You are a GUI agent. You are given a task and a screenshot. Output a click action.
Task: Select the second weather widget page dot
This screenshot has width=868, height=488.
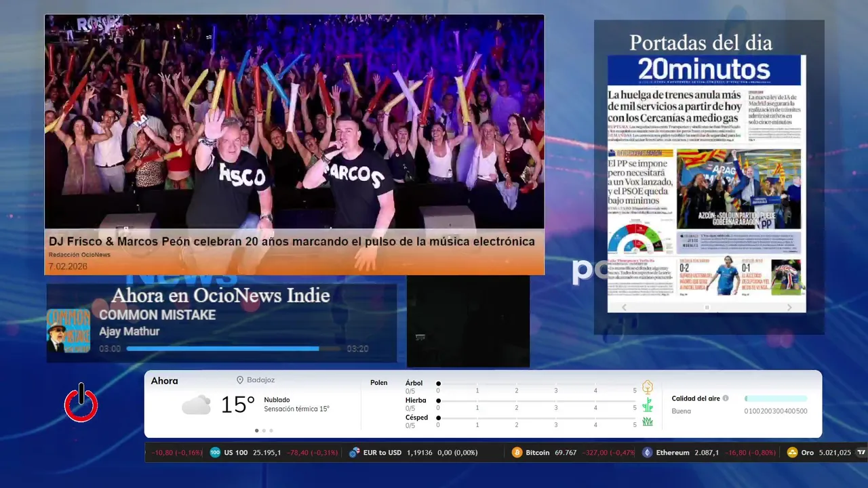264,430
